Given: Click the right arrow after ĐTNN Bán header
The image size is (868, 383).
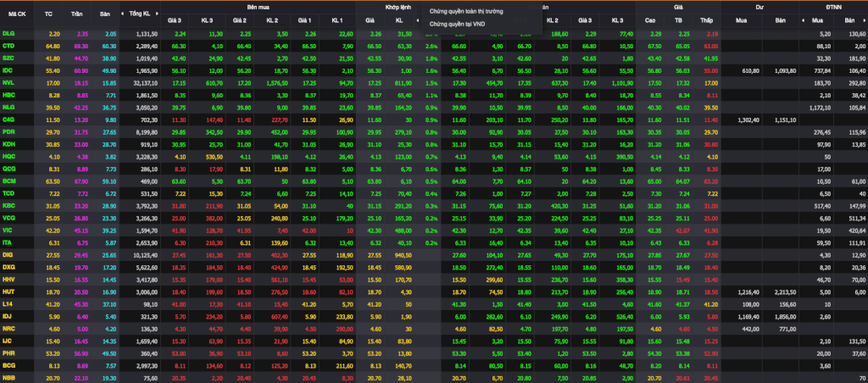Looking at the screenshot, I should (863, 21).
